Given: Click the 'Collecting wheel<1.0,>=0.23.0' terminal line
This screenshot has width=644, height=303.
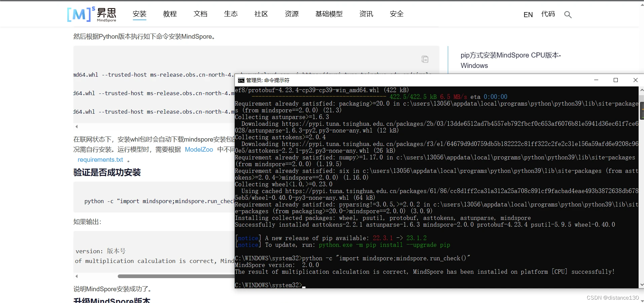Looking at the screenshot, I should [x=284, y=184].
